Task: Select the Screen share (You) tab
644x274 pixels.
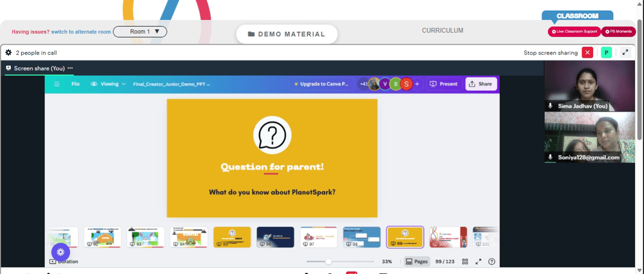Action: coord(39,68)
